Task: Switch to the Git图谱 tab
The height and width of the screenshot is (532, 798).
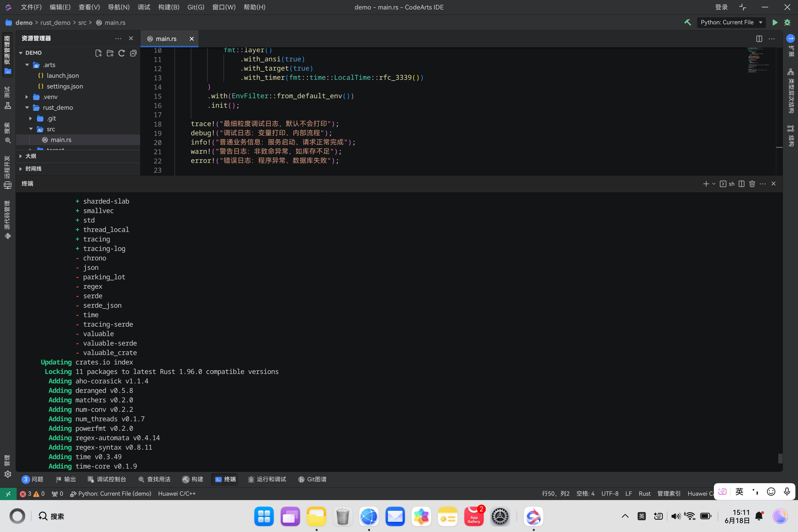Action: coord(312,479)
